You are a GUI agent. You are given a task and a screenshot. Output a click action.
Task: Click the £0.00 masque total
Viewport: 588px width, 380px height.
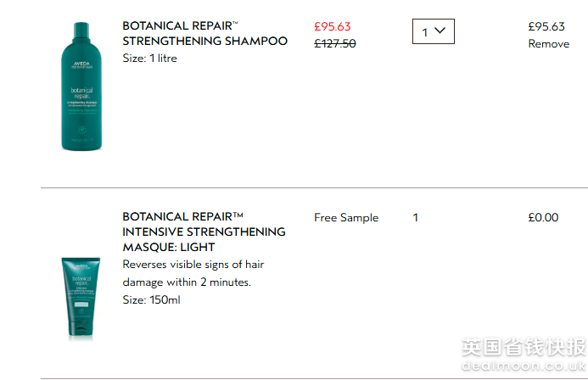(543, 217)
